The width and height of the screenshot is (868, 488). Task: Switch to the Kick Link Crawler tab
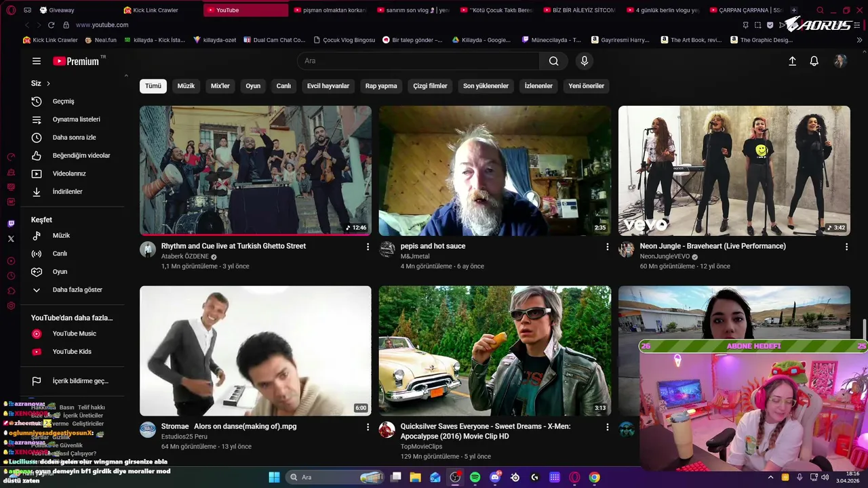click(160, 10)
